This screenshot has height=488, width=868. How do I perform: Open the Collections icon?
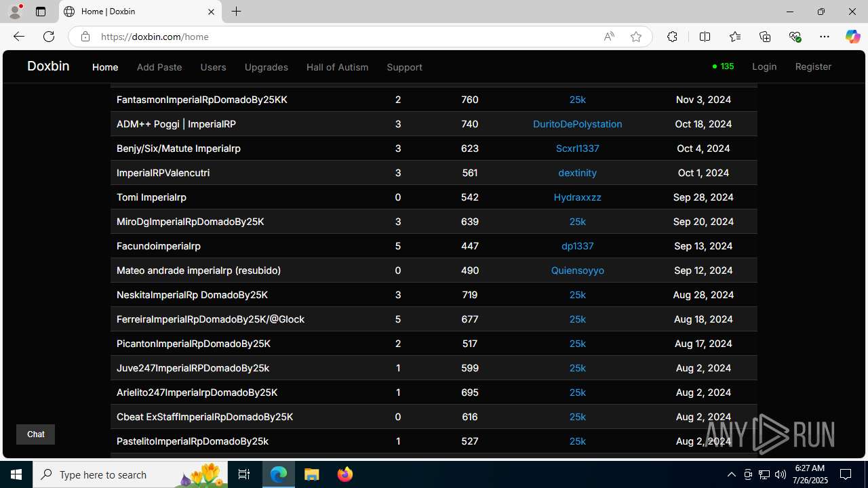[765, 37]
